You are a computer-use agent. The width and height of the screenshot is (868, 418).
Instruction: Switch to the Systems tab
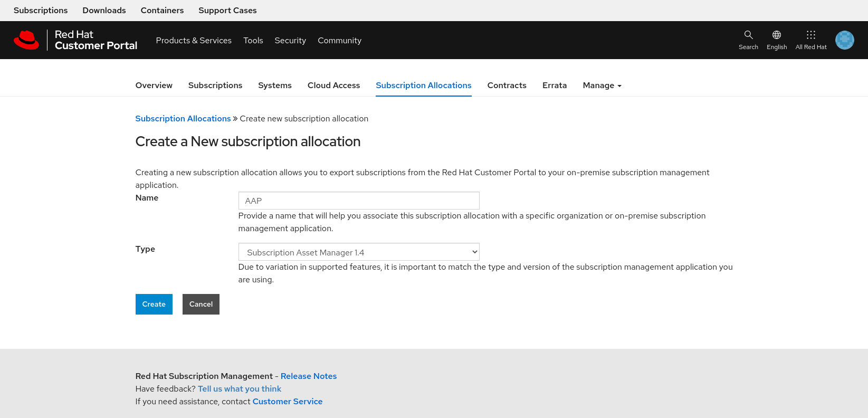tap(274, 85)
